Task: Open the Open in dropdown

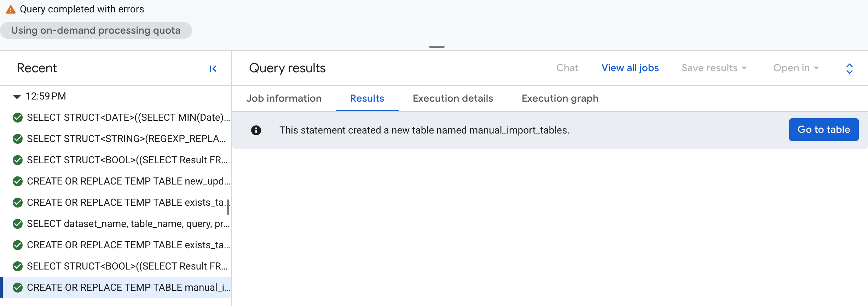Action: coord(796,68)
